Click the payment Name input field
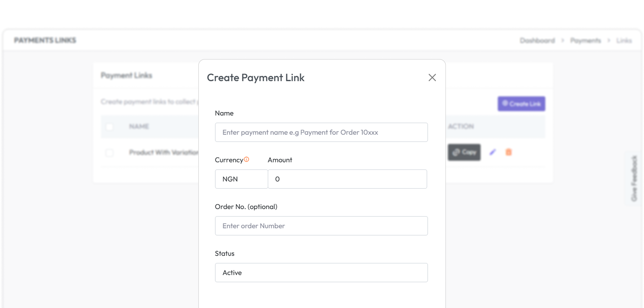The height and width of the screenshot is (308, 644). (x=321, y=132)
